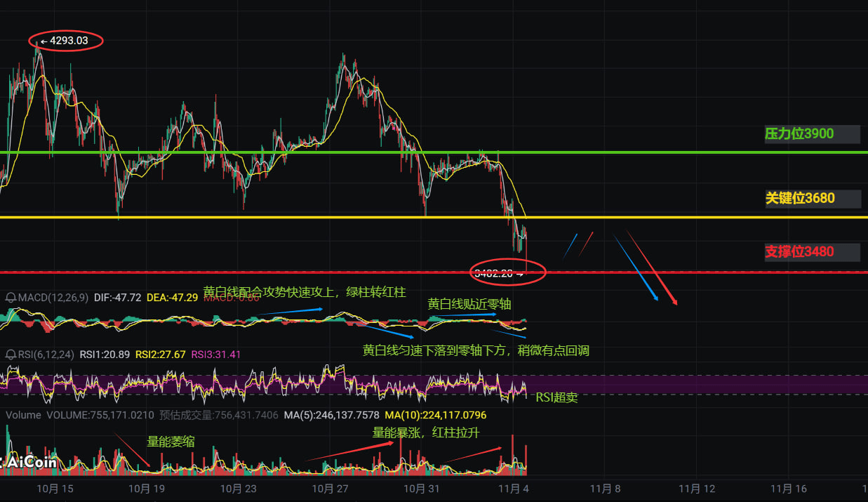Click the AiCoin logo watermark
The width and height of the screenshot is (868, 502).
29,463
